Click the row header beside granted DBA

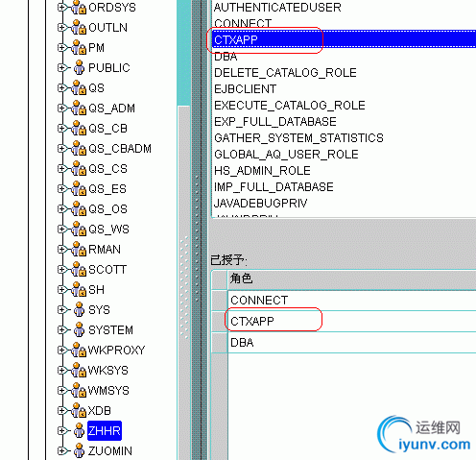pos(220,343)
